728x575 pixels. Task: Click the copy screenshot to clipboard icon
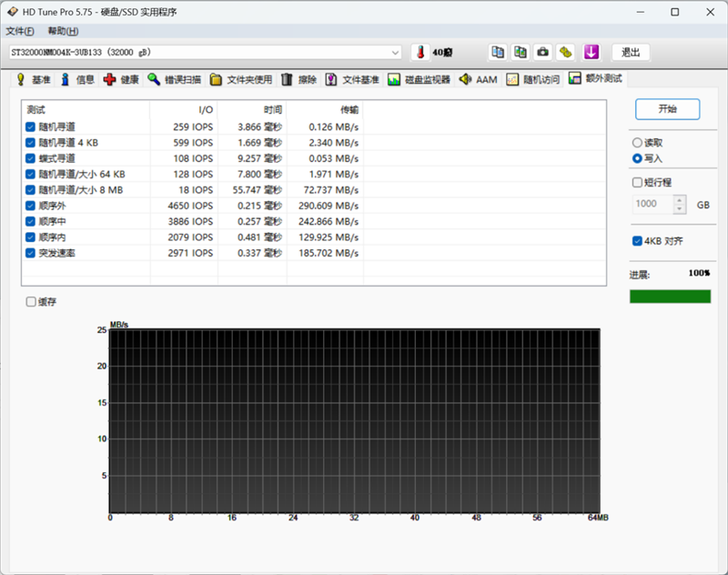click(521, 52)
